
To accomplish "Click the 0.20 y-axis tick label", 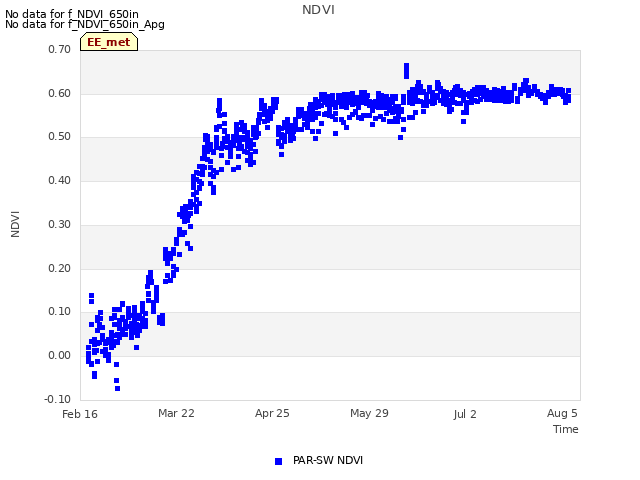I will tap(60, 269).
